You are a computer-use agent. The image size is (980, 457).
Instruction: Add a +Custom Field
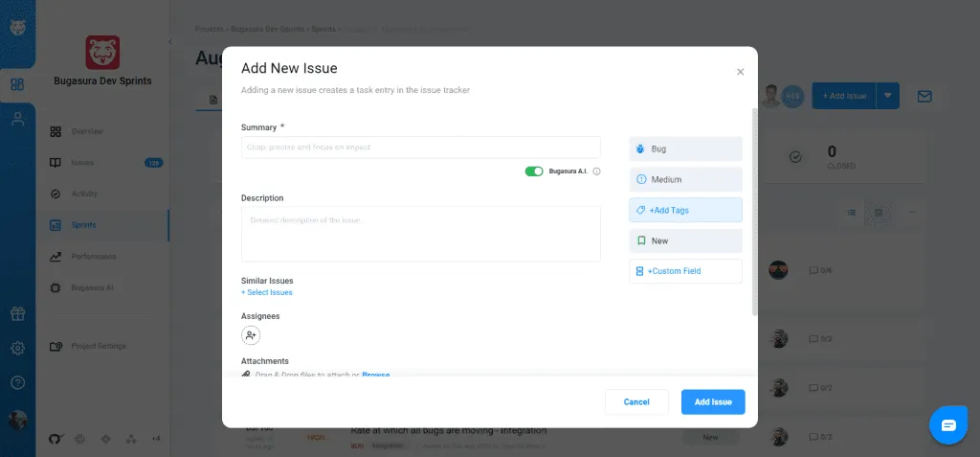coord(685,271)
